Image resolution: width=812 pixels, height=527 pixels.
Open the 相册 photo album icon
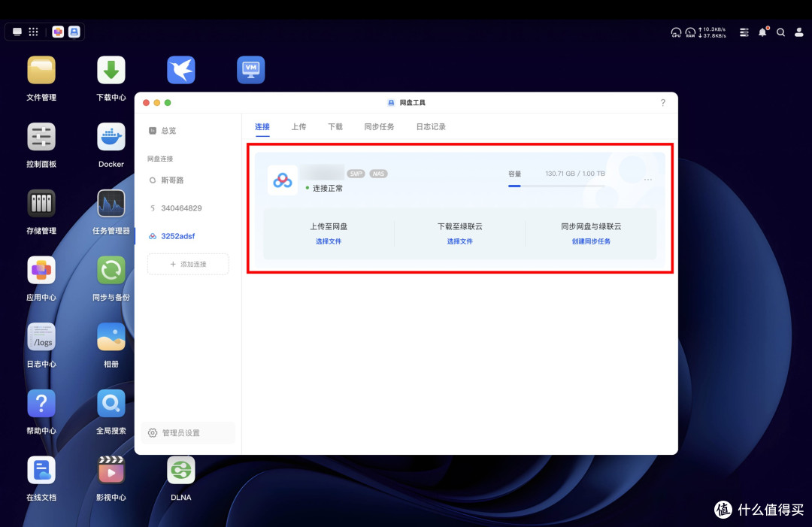pyautogui.click(x=111, y=337)
